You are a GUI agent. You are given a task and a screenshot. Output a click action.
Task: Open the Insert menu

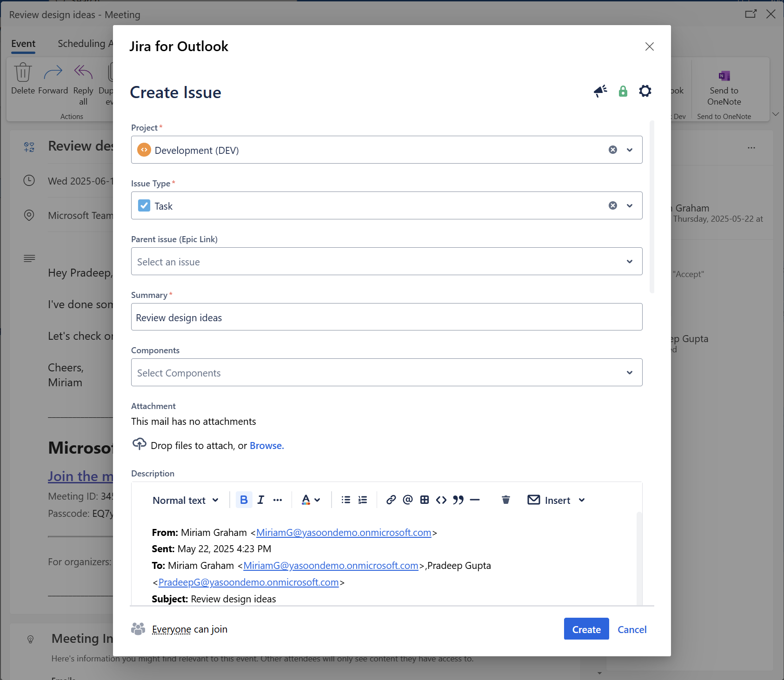pyautogui.click(x=557, y=500)
